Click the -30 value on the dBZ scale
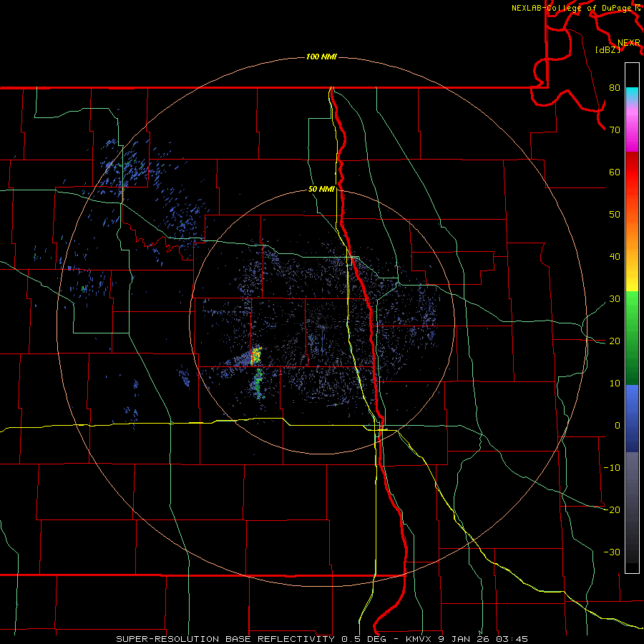Image resolution: width=644 pixels, height=644 pixels. coord(612,552)
